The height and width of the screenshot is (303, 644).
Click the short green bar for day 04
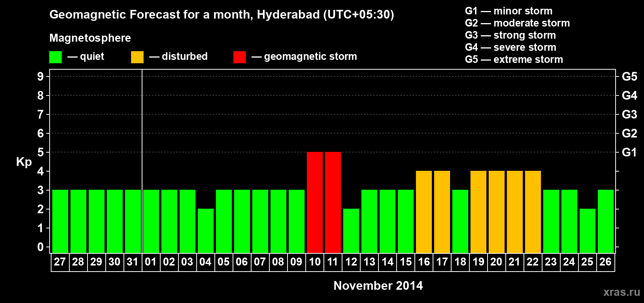coord(206,231)
